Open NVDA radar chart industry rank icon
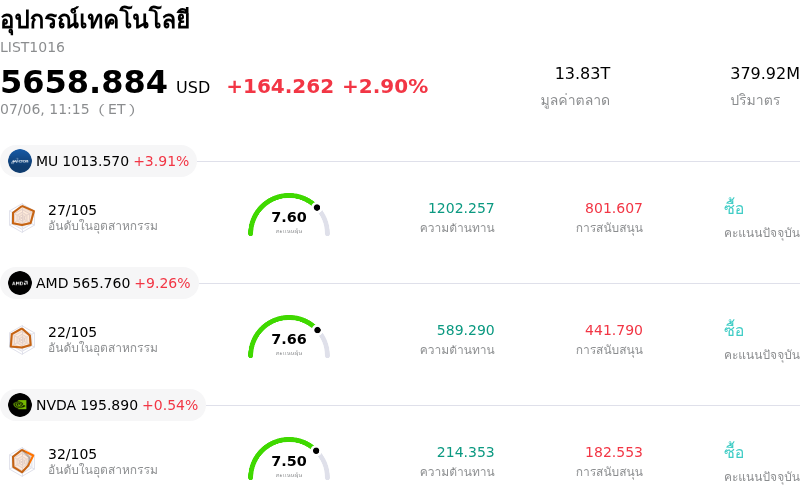800x499 pixels. coord(22,462)
